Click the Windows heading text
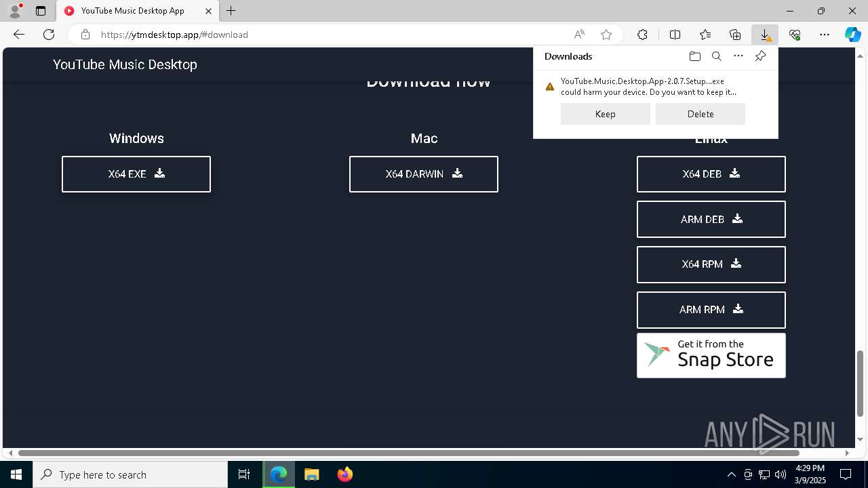 click(136, 138)
